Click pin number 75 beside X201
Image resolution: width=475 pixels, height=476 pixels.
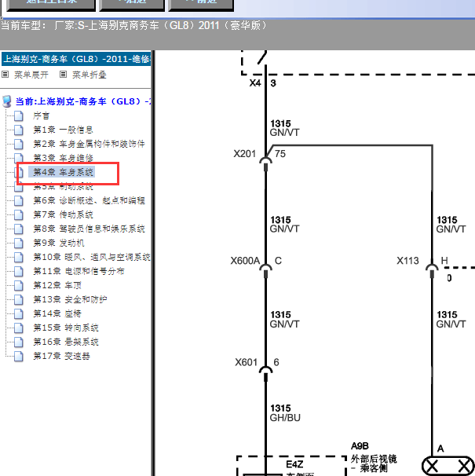click(x=280, y=154)
